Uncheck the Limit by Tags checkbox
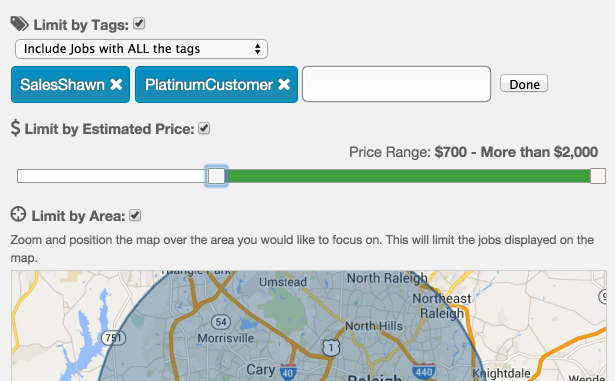The image size is (615, 381). tap(139, 24)
